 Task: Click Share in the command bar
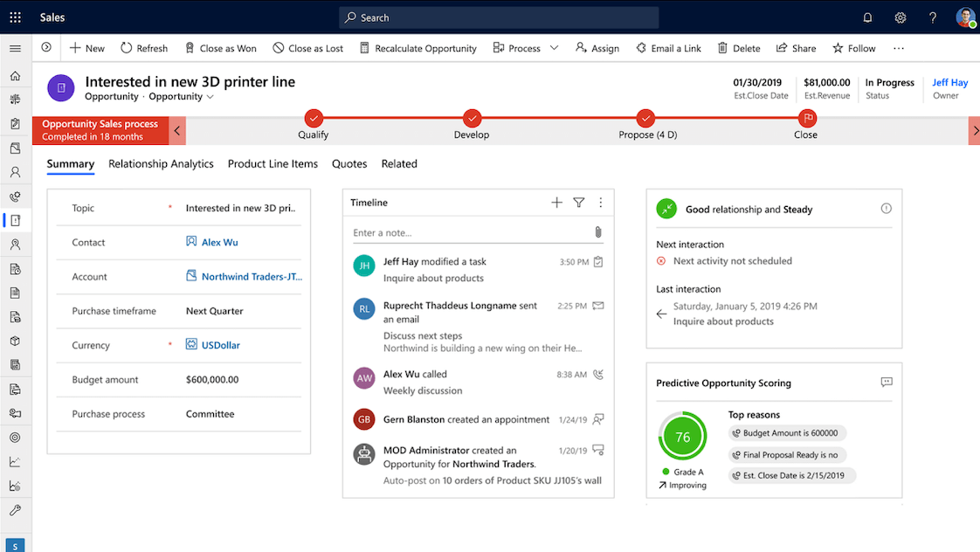pyautogui.click(x=796, y=48)
